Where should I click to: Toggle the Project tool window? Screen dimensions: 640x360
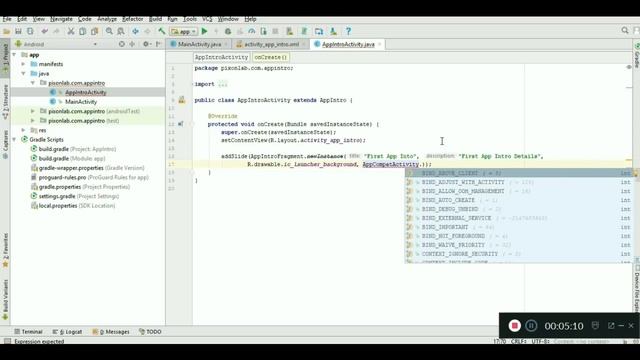point(5,58)
